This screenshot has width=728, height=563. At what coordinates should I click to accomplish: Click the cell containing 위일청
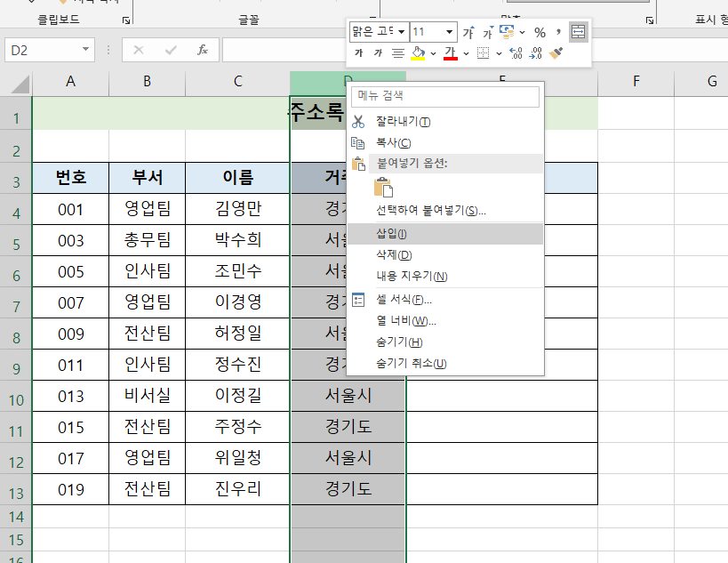tap(237, 458)
